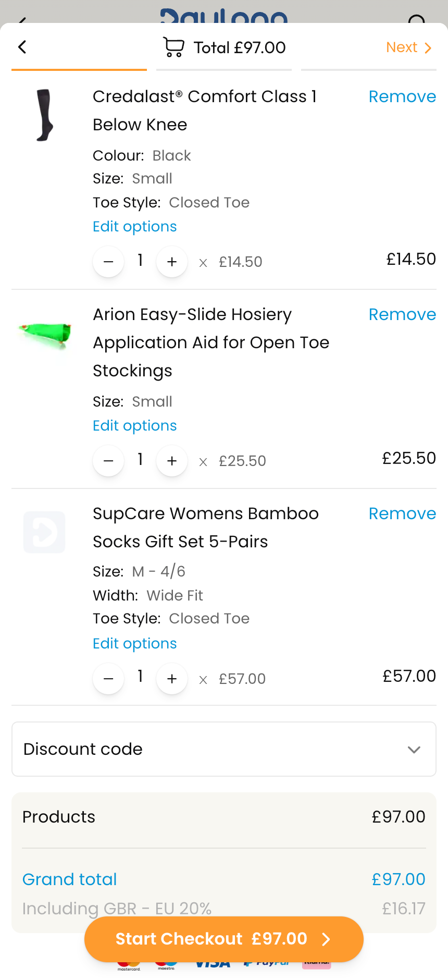Open the green Arion aid product image
Image resolution: width=448 pixels, height=980 pixels.
pyautogui.click(x=45, y=334)
